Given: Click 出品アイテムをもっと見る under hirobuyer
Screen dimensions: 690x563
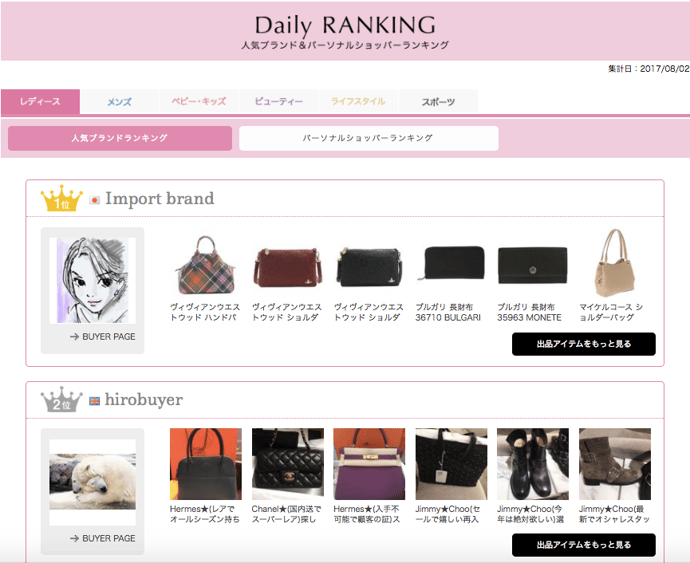Looking at the screenshot, I should pos(583,545).
